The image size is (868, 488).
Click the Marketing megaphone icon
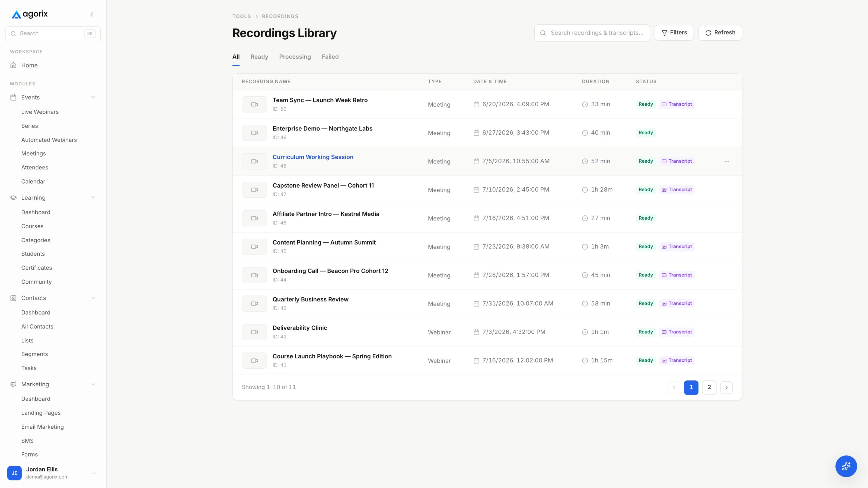[13, 384]
